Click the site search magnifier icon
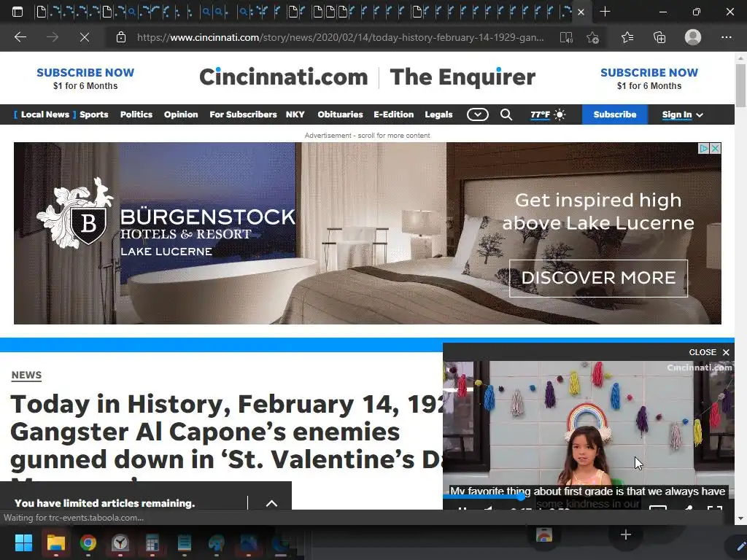The image size is (747, 560). point(506,114)
